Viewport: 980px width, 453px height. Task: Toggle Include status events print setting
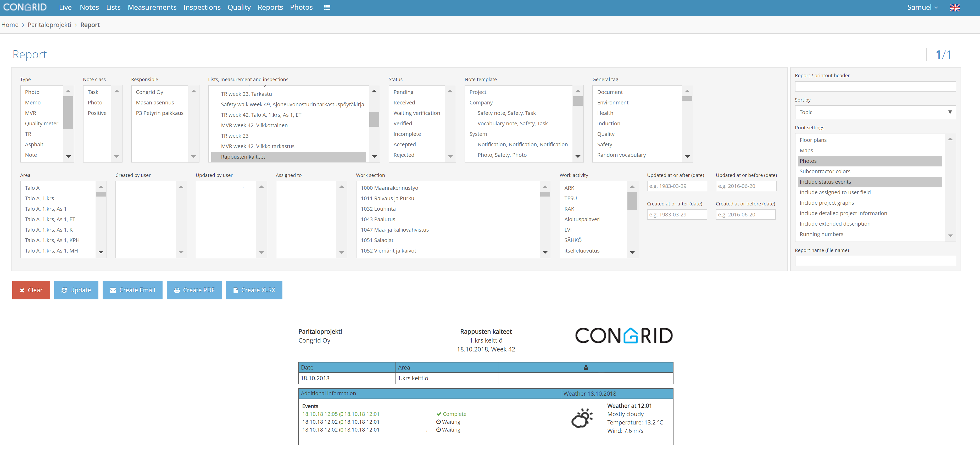tap(870, 182)
